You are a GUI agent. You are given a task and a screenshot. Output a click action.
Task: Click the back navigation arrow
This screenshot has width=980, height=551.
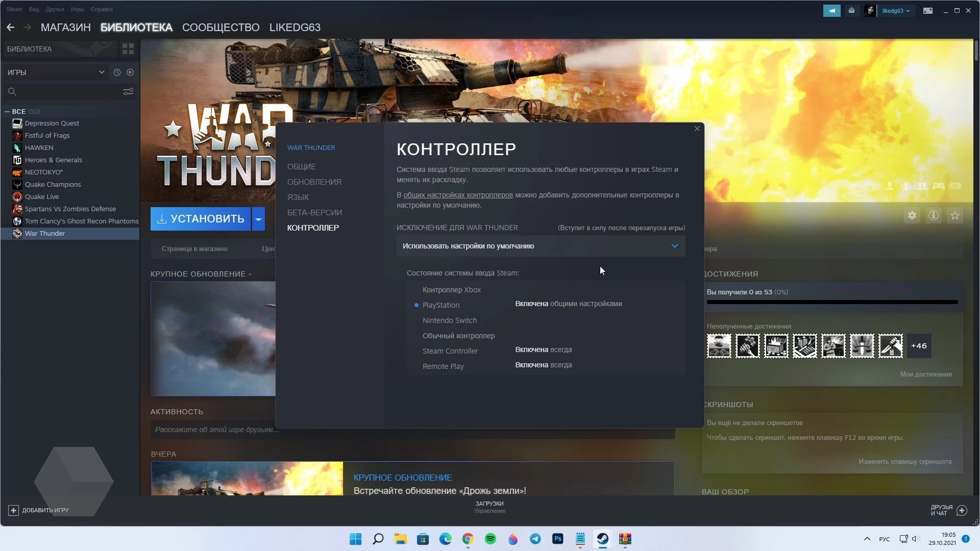pos(10,28)
